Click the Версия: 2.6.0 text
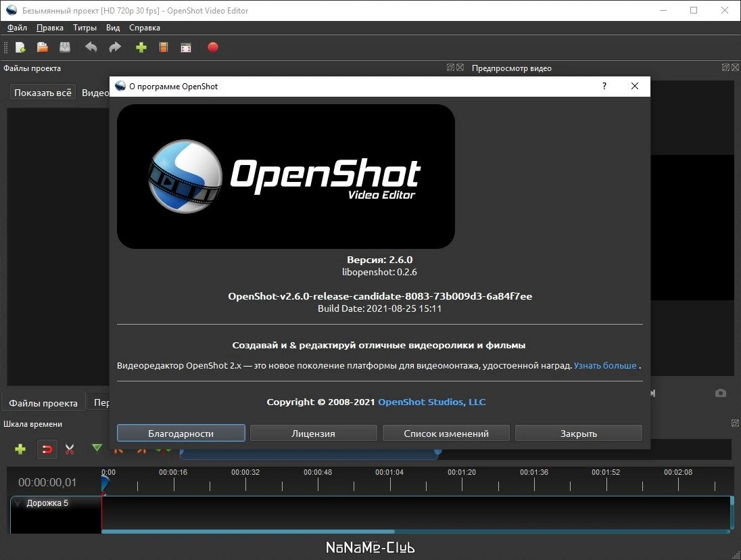 click(x=379, y=260)
